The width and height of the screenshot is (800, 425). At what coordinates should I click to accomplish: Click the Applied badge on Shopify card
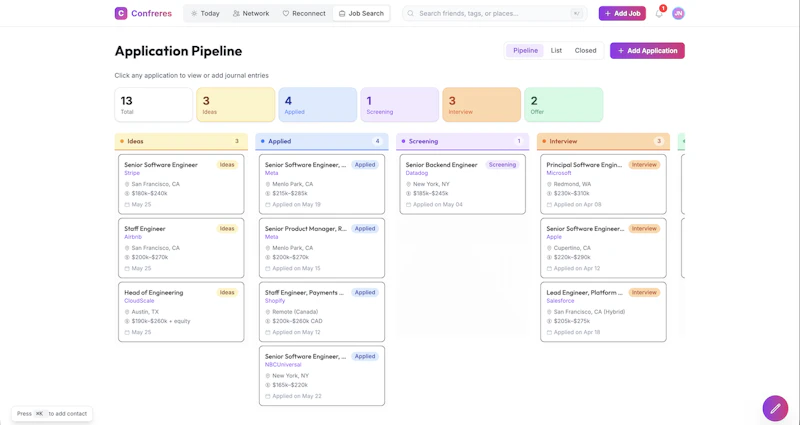coord(365,292)
